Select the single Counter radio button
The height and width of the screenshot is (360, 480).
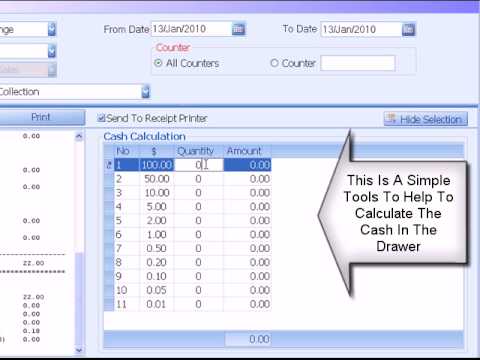point(274,63)
